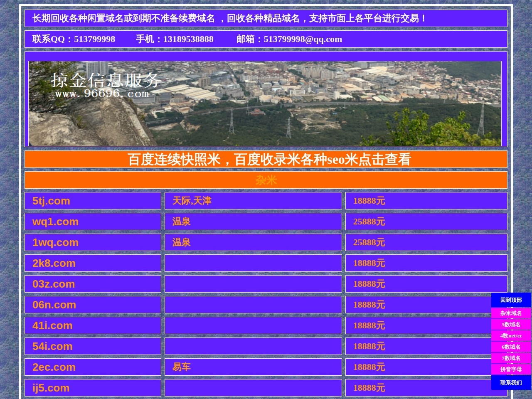Select the 1wq.com domain listing
The image size is (532, 399).
[56, 242]
